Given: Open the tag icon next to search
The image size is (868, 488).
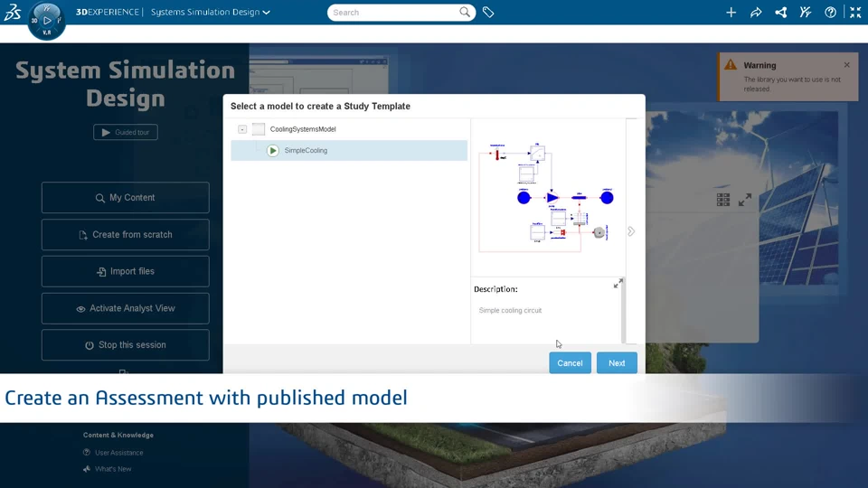Looking at the screenshot, I should pyautogui.click(x=488, y=12).
